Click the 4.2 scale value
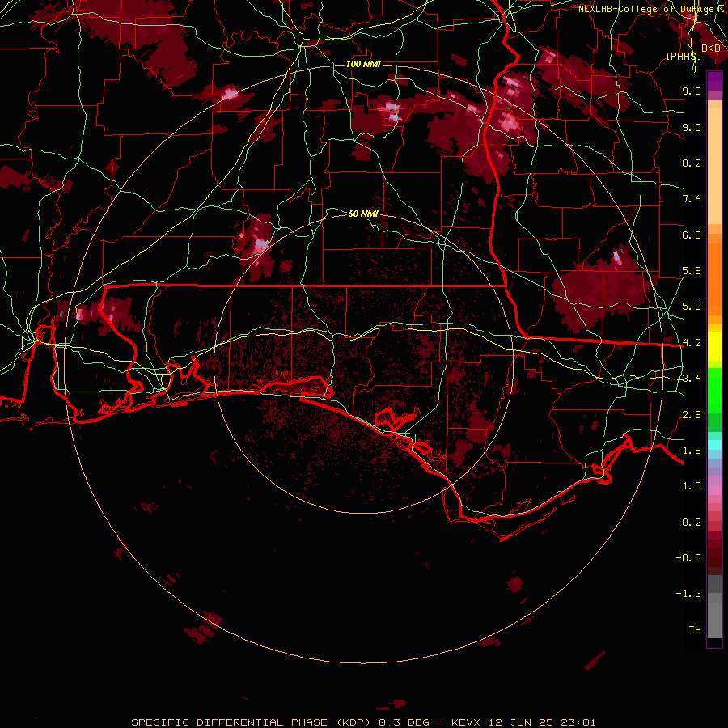The image size is (728, 728). coord(692,343)
